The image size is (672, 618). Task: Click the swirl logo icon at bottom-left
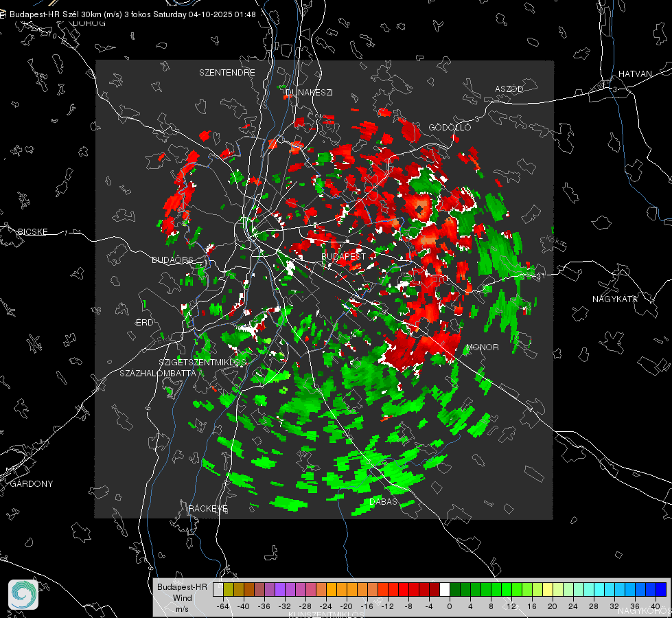pyautogui.click(x=23, y=595)
